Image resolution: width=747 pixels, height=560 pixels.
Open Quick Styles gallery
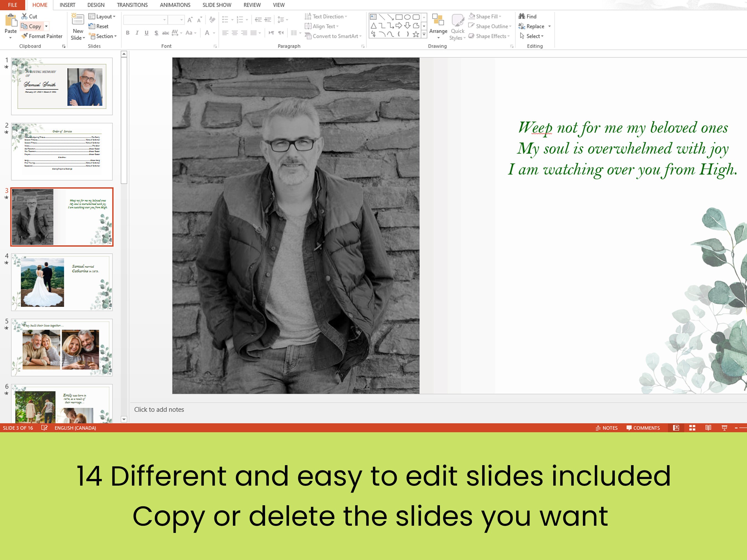458,27
